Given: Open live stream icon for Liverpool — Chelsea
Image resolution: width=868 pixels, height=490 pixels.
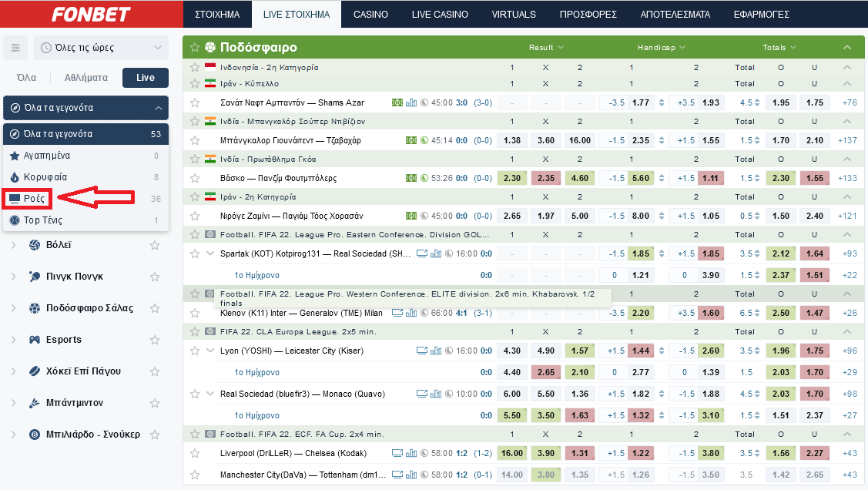Looking at the screenshot, I should click(x=397, y=453).
